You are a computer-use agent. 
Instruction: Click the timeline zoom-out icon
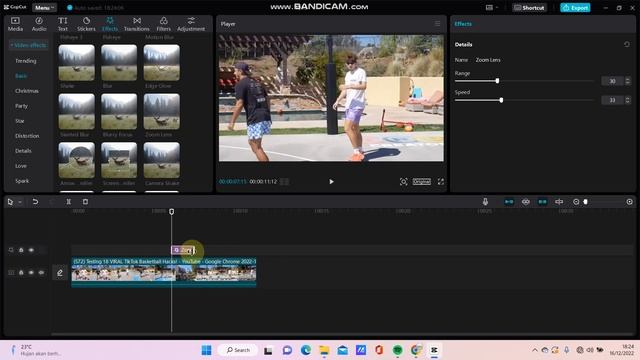coord(576,202)
